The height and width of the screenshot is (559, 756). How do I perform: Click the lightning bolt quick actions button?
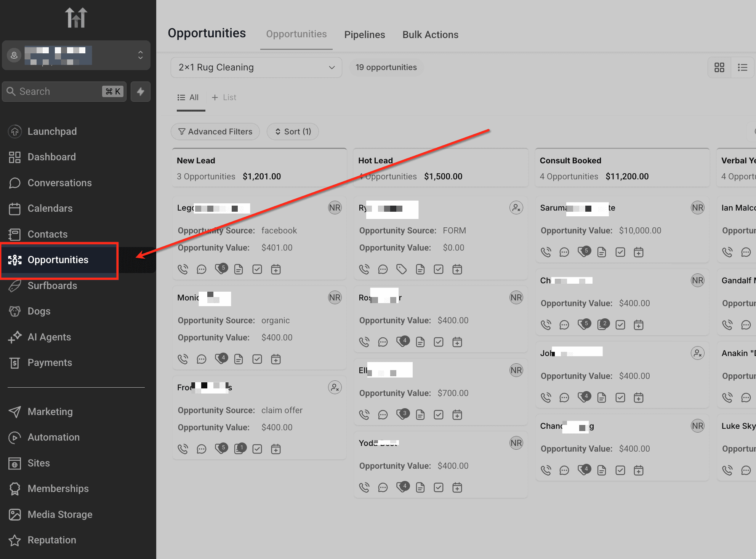pos(141,91)
